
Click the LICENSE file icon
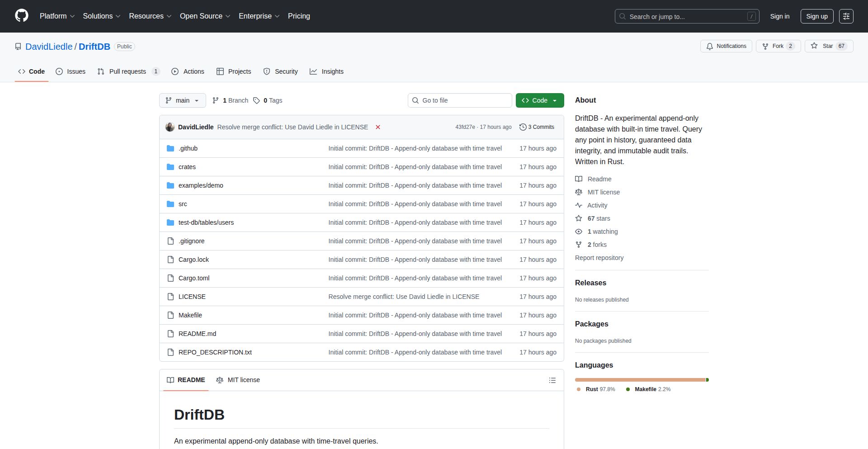pyautogui.click(x=170, y=297)
